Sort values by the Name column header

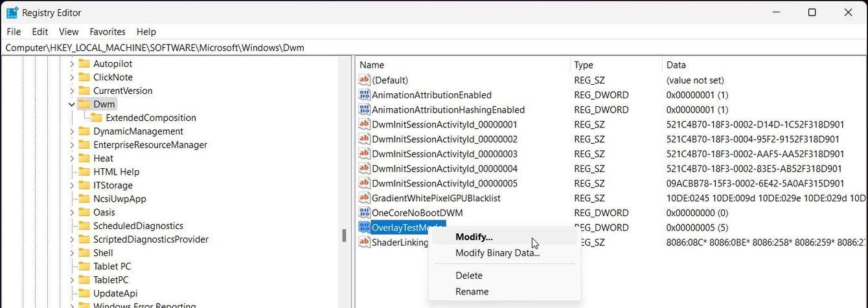click(463, 65)
